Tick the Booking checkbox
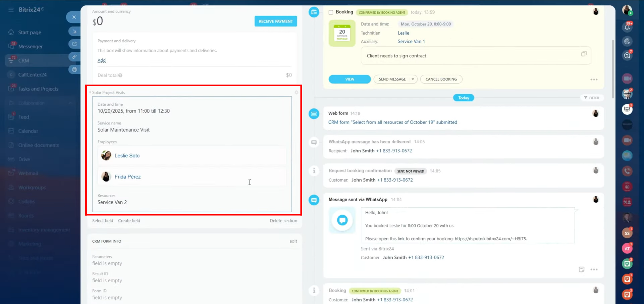The width and height of the screenshot is (644, 304). 331,12
